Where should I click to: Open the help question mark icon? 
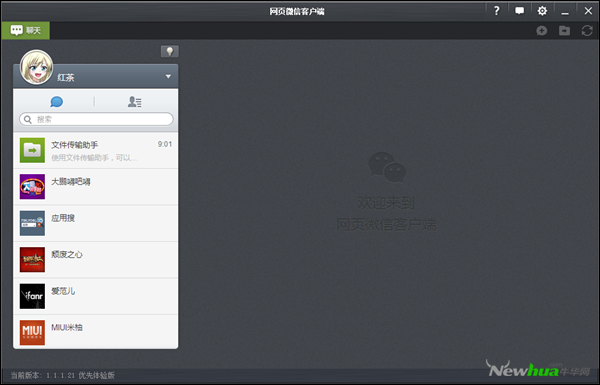tap(496, 11)
